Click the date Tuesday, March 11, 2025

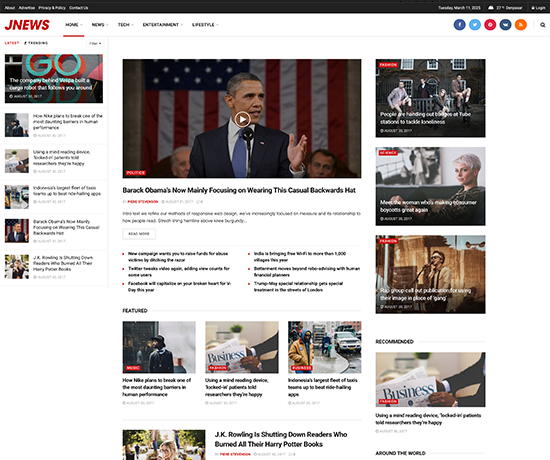click(460, 8)
